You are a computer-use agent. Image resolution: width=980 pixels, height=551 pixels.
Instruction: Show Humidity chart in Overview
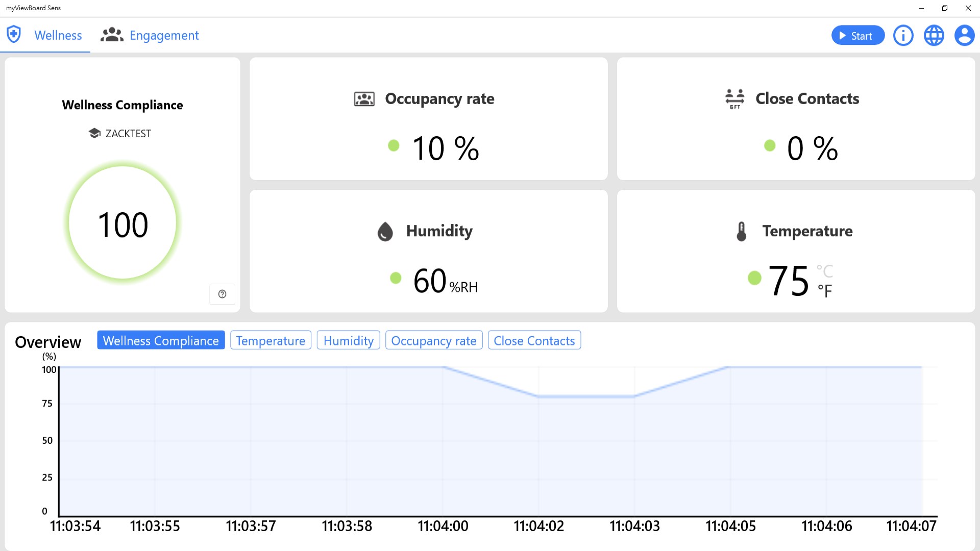tap(348, 340)
